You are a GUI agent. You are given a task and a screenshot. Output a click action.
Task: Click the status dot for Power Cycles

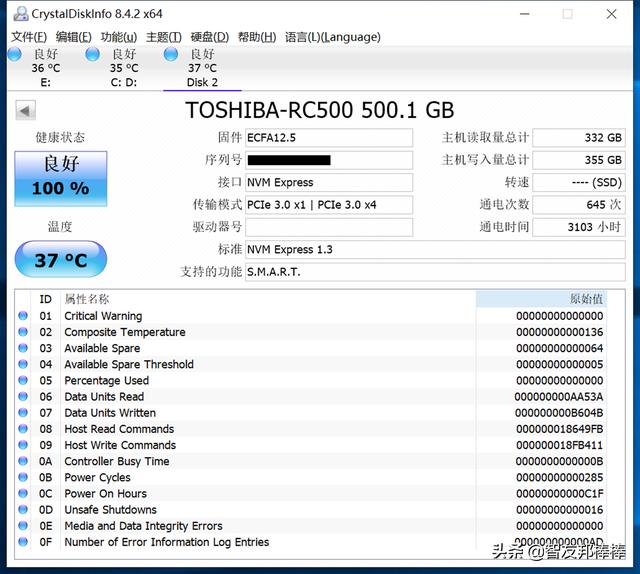pos(23,477)
